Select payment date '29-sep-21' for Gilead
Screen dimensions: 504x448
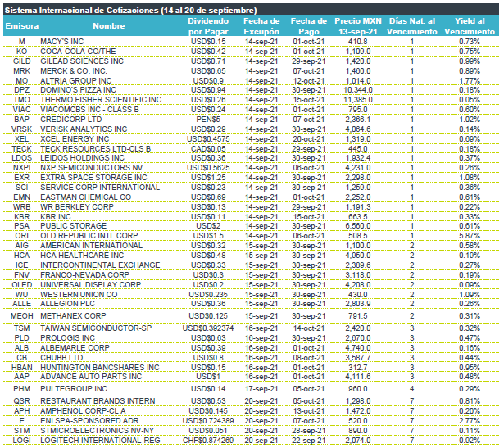click(x=309, y=61)
